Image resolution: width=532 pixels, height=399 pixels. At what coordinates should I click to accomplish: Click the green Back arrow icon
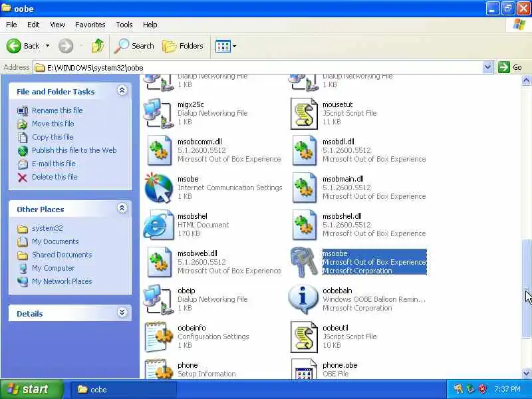pyautogui.click(x=13, y=46)
